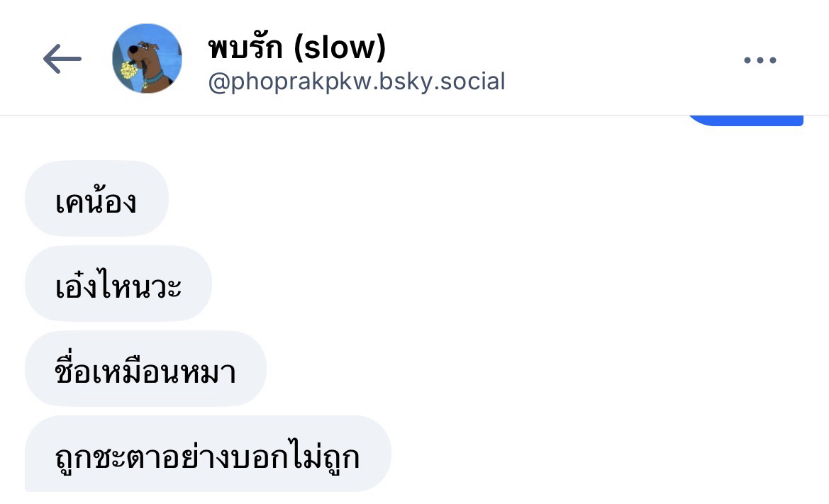The width and height of the screenshot is (829, 504).
Task: Click the arrowhead tip of back icon
Action: pyautogui.click(x=47, y=59)
